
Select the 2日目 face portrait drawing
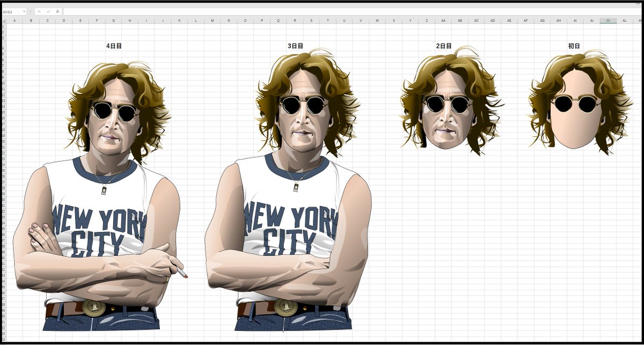[x=451, y=100]
